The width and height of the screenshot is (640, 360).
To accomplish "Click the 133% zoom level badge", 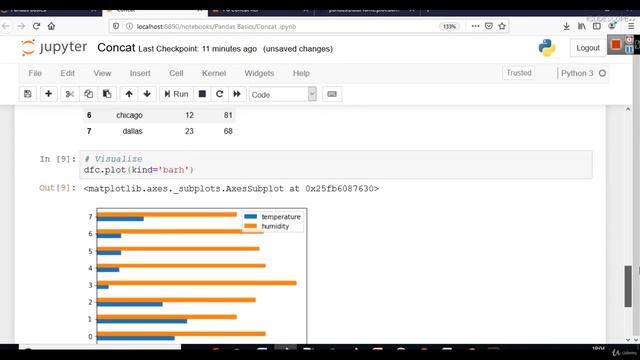I will click(449, 27).
